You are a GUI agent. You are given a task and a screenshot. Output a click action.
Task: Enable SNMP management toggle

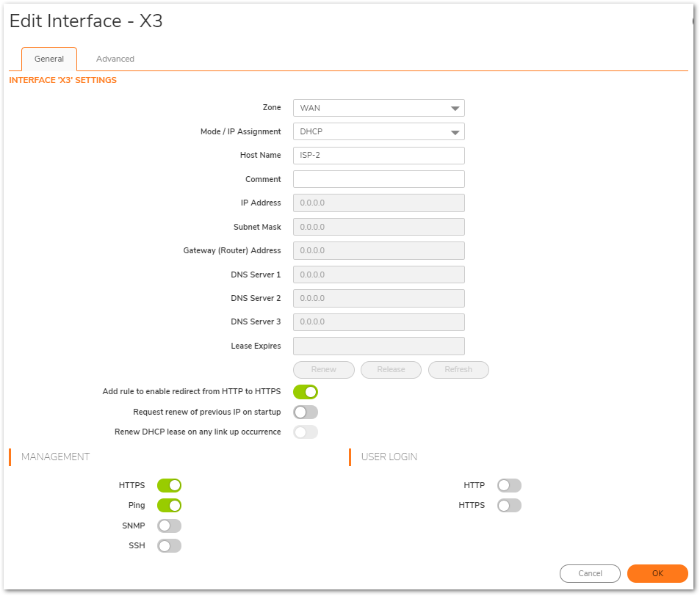pyautogui.click(x=169, y=526)
